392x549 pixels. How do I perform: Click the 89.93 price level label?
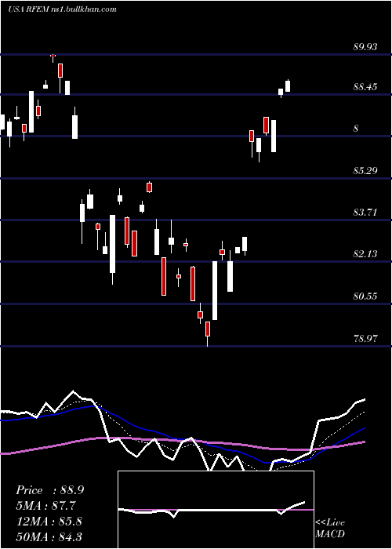365,46
